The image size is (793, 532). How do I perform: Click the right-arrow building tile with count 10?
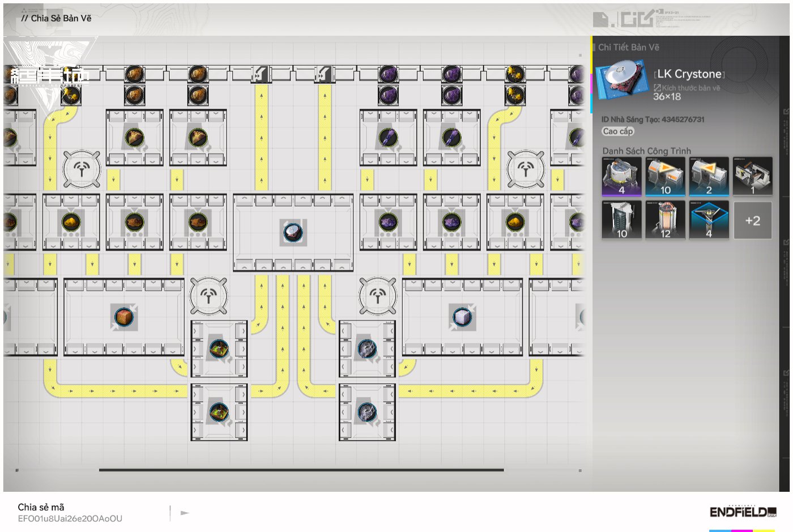[x=665, y=176]
